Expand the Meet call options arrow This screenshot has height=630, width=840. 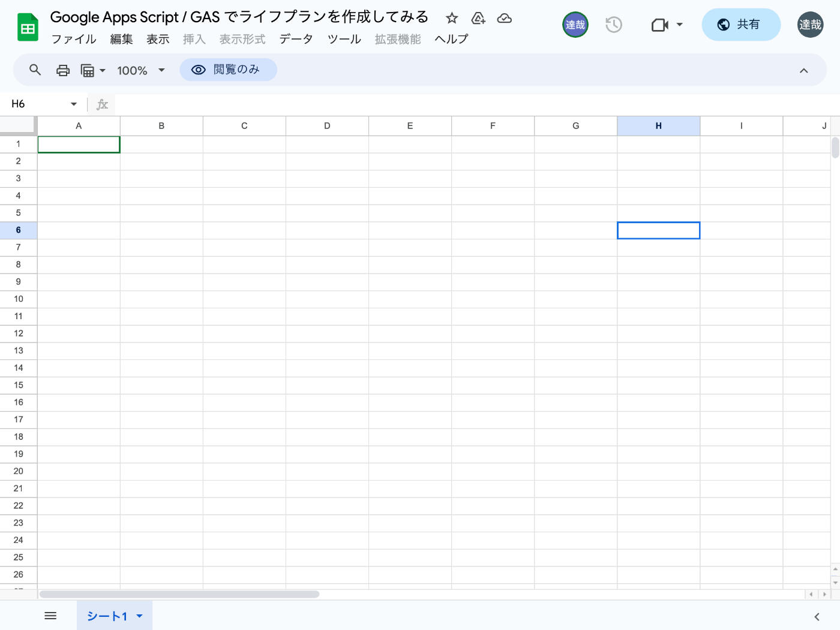680,25
